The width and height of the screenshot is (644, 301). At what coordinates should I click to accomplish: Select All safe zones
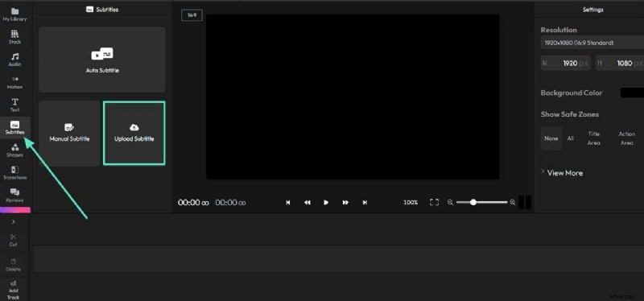pos(571,138)
